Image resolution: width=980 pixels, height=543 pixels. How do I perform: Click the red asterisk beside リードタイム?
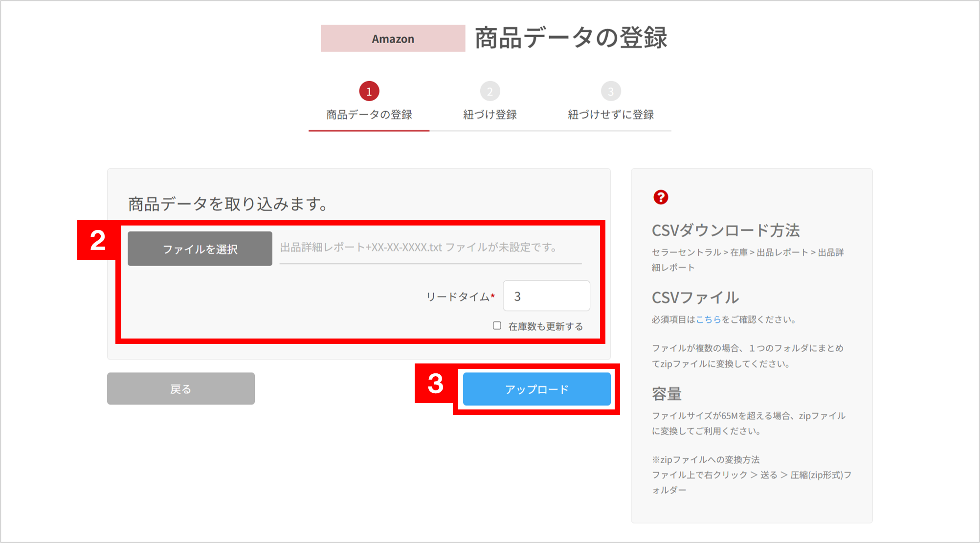[493, 295]
